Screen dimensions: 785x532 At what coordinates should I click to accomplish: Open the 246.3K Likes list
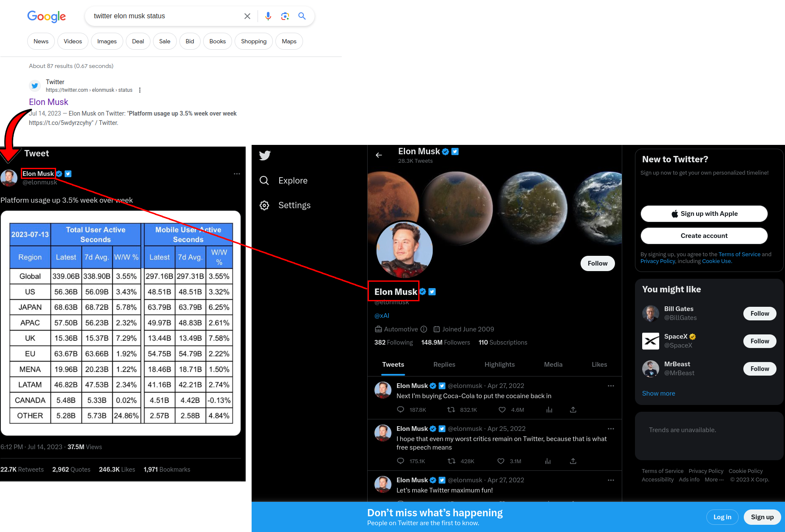point(117,470)
